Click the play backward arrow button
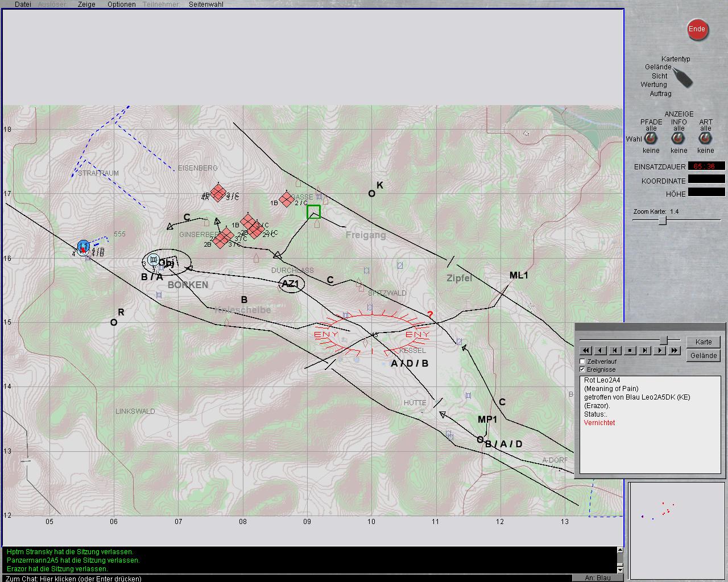Image resolution: width=728 pixels, height=582 pixels. click(x=601, y=351)
